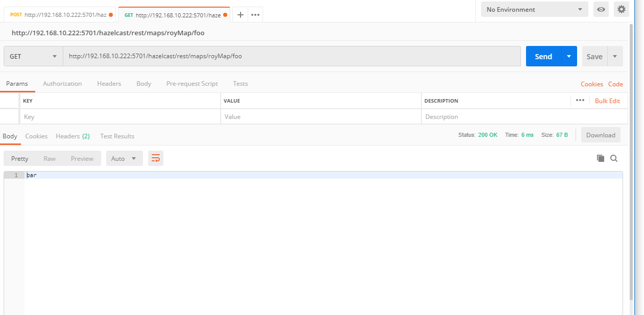Open params column options three-dots icon
Viewport: 644px width, 315px height.
[x=580, y=101]
